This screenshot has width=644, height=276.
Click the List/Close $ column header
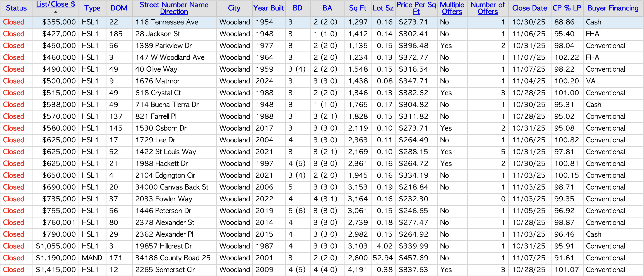[x=55, y=4]
